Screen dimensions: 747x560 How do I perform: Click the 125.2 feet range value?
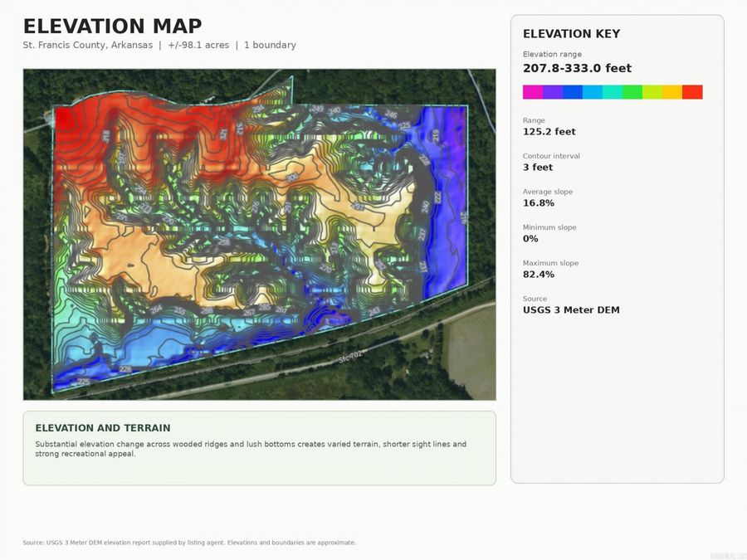[x=549, y=131]
